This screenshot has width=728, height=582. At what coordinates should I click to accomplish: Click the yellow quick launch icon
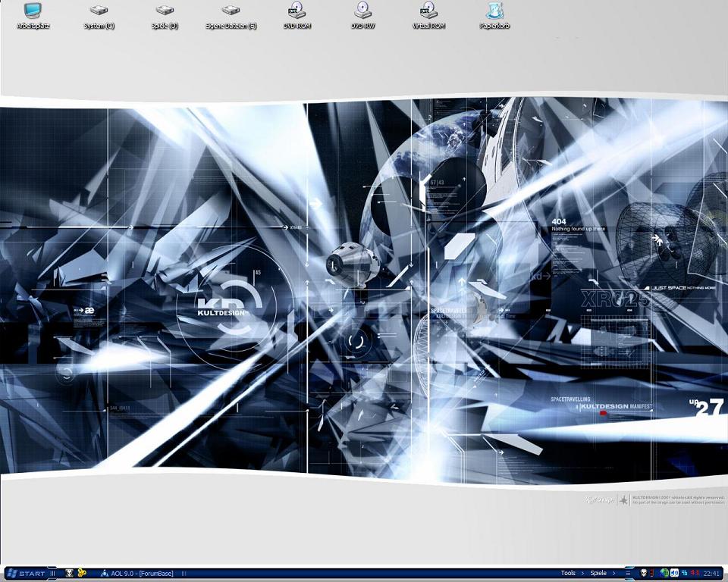click(82, 574)
